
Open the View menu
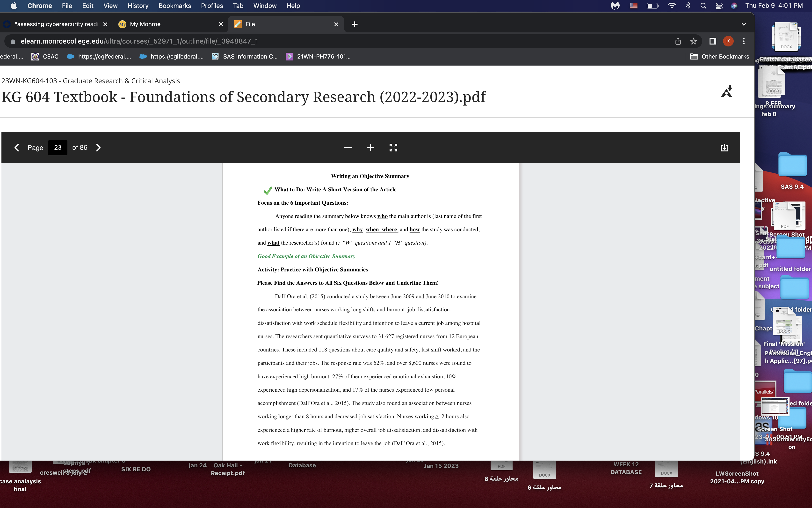110,6
